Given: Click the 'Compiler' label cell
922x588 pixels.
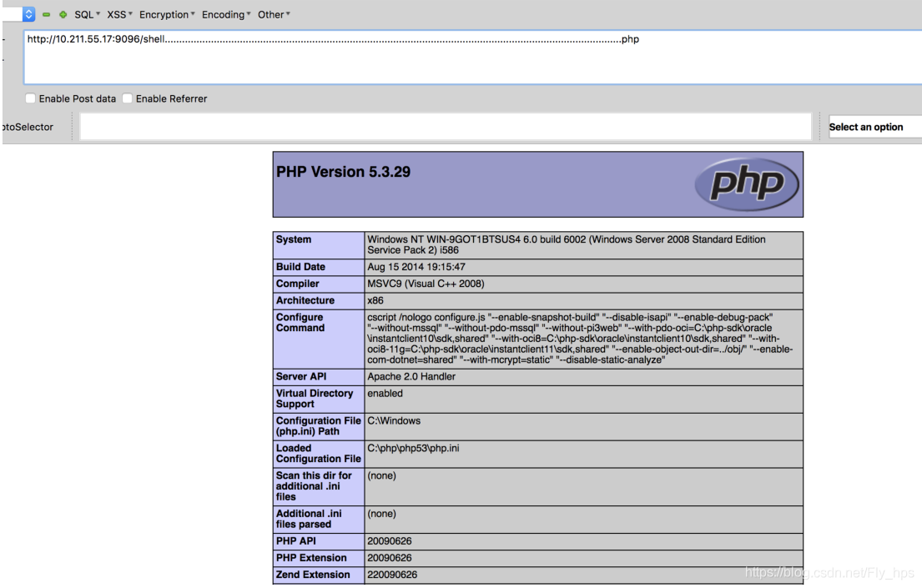Looking at the screenshot, I should [319, 284].
